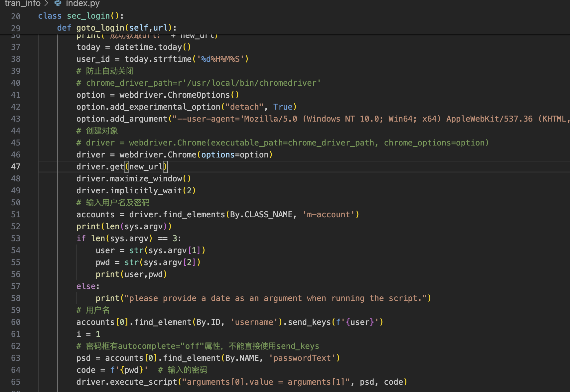The image size is (570, 392).
Task: Click the '# 输入用户名及密码' comment
Action: tap(113, 203)
